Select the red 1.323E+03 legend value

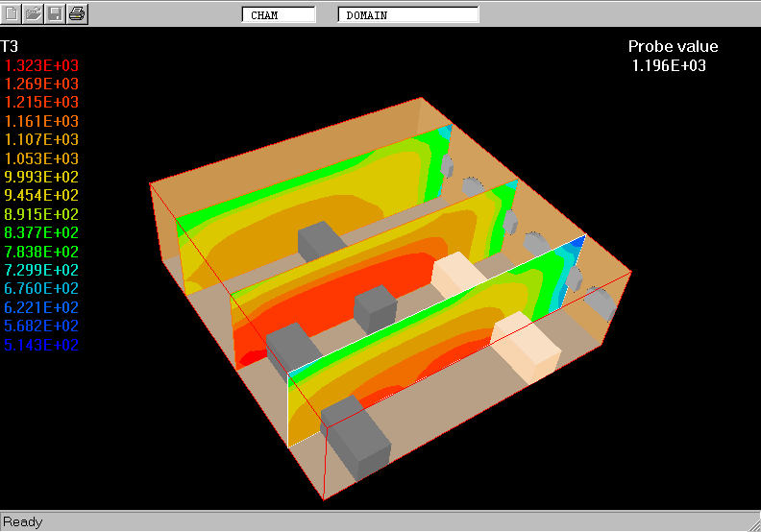coord(42,65)
